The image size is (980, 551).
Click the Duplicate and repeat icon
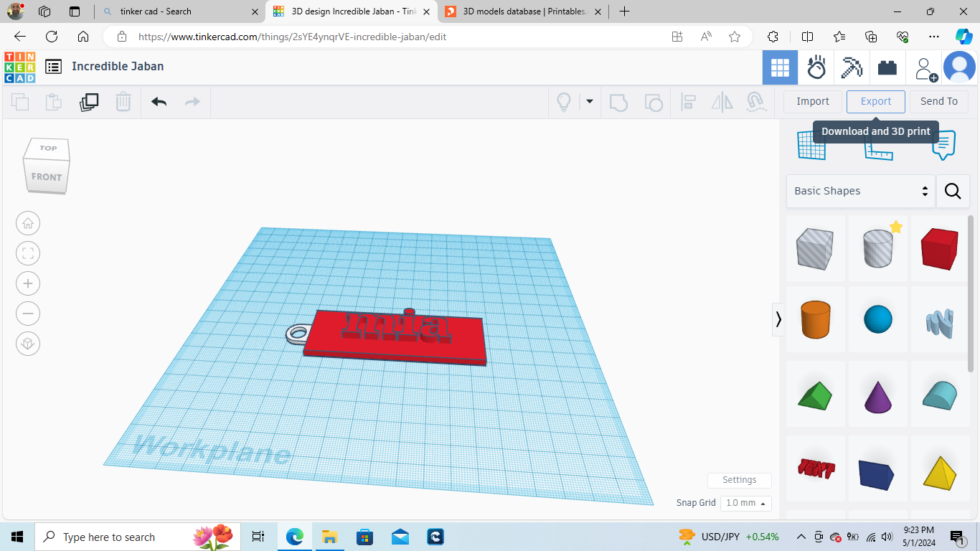point(89,102)
